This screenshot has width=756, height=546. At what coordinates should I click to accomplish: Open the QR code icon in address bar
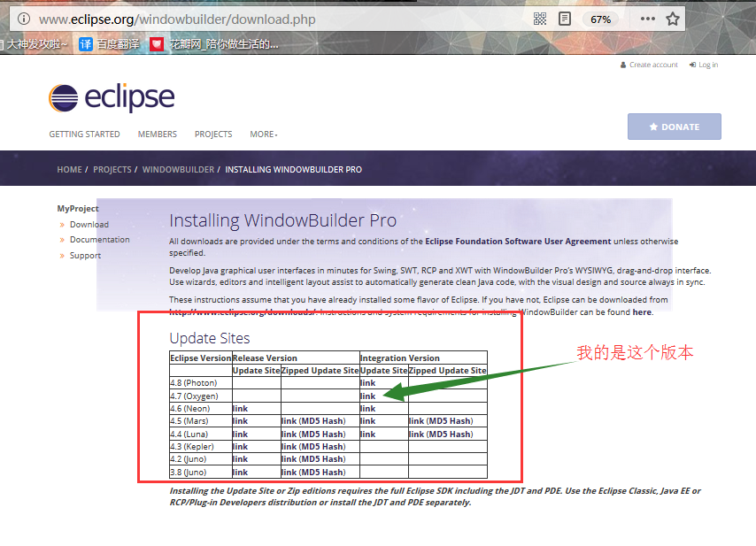(x=540, y=19)
